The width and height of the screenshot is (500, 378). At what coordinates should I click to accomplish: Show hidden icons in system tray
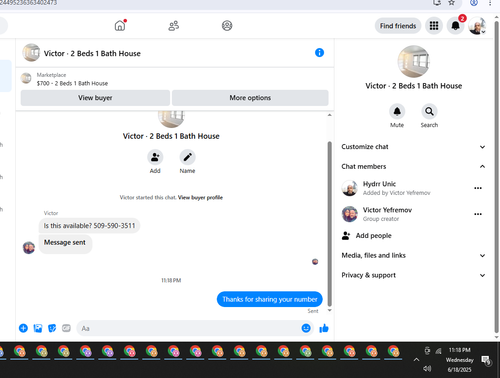[416, 359]
